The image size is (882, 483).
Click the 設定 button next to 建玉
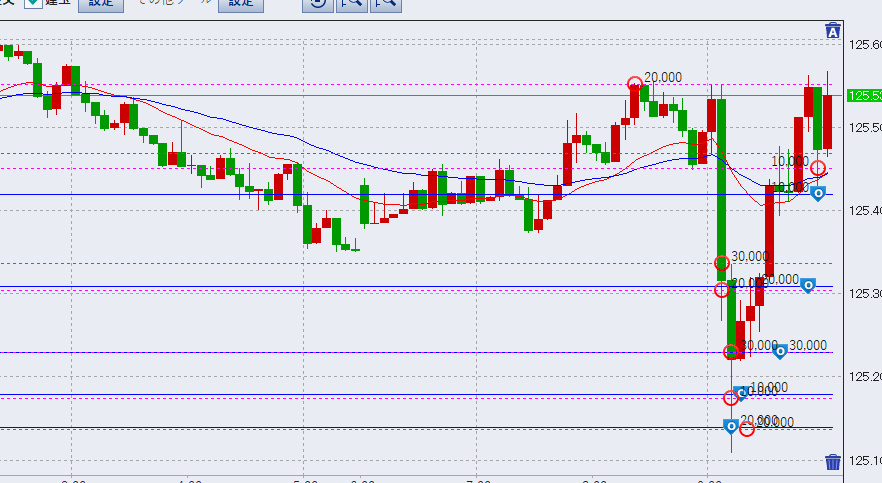(x=101, y=4)
